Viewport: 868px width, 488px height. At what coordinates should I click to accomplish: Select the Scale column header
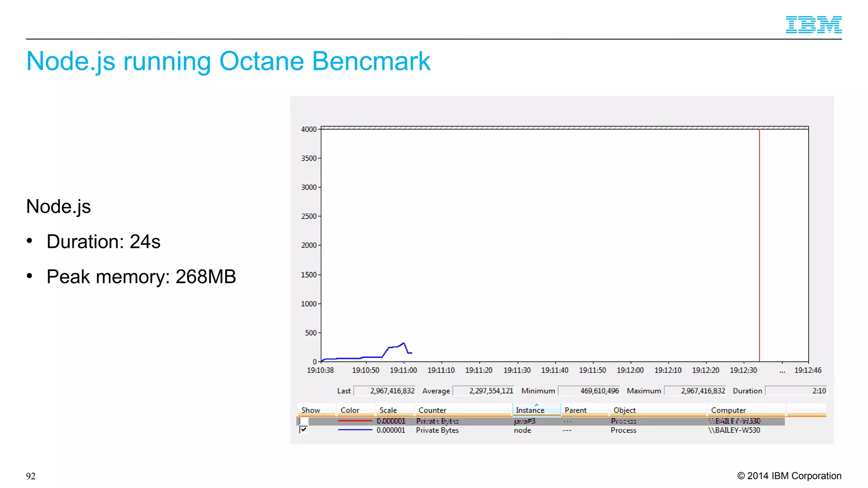click(395, 410)
